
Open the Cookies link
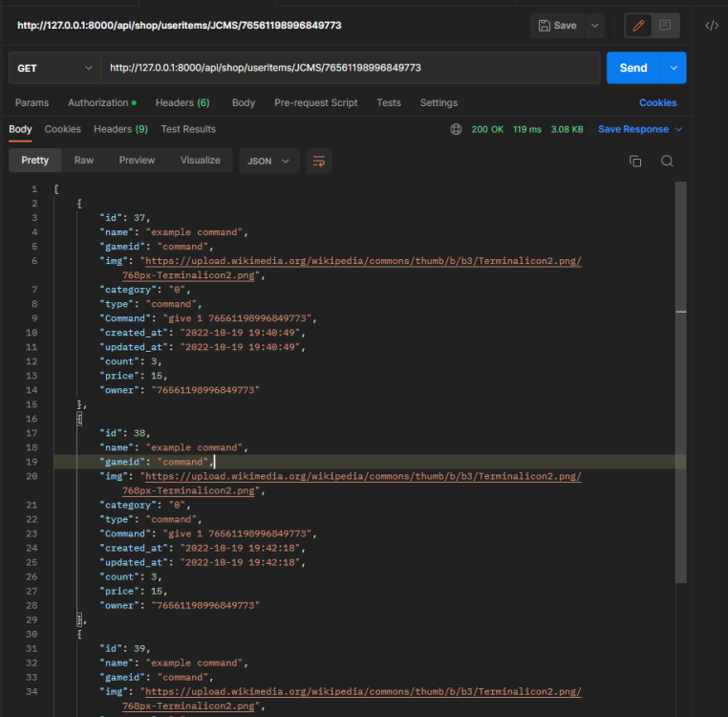pyautogui.click(x=657, y=102)
